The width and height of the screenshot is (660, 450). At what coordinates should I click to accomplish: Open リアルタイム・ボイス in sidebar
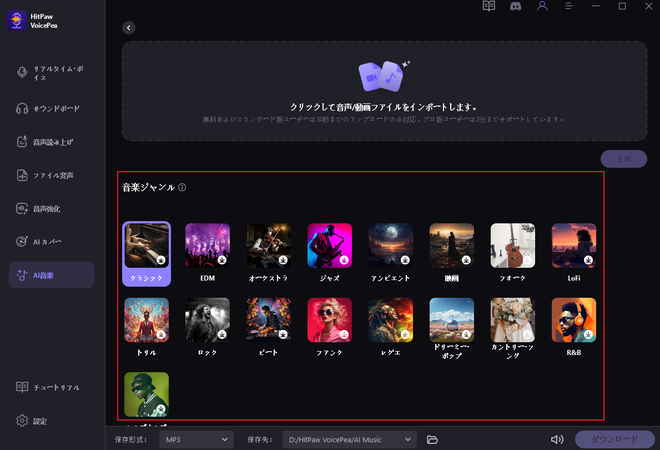(51, 73)
